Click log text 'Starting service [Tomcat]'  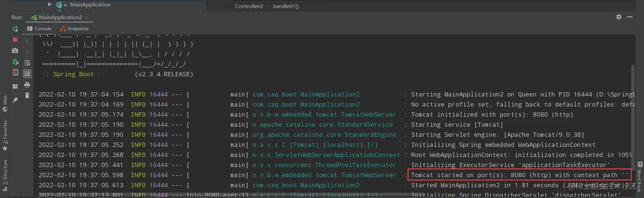pyautogui.click(x=457, y=125)
